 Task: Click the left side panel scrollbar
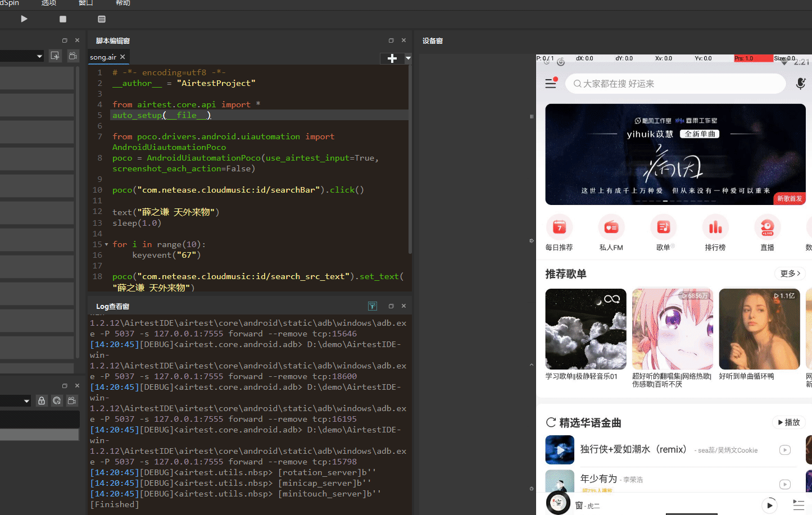tap(78, 212)
